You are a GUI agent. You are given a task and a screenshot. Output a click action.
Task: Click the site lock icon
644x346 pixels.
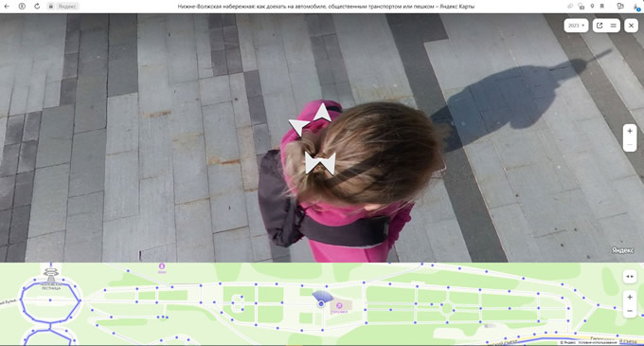[x=50, y=7]
